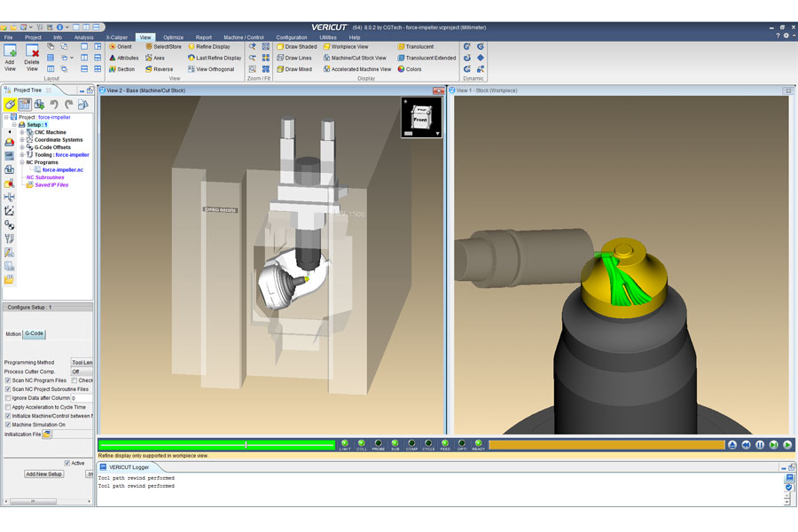Image resolution: width=798 pixels, height=532 pixels.
Task: Browse for Initialization File
Action: click(x=47, y=434)
